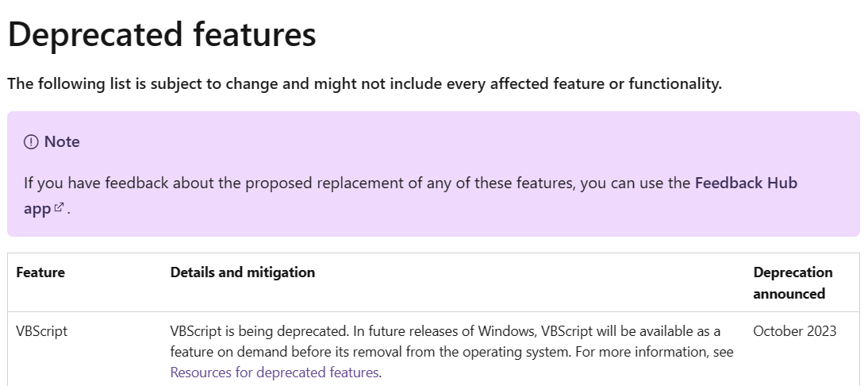Click the external link icon after app
Viewport: 868px width, 386px height.
(60, 207)
